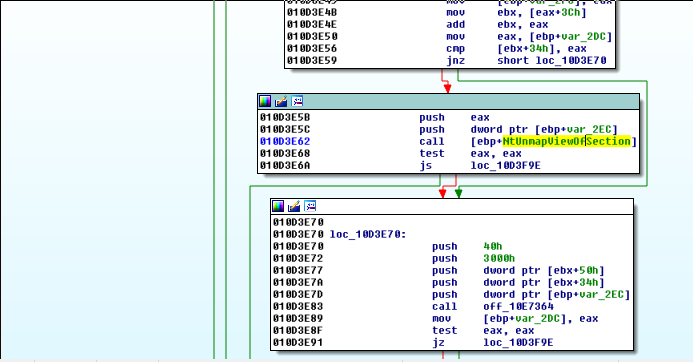Select address 010D3E62 in blue
693x362 pixels.
(x=285, y=141)
